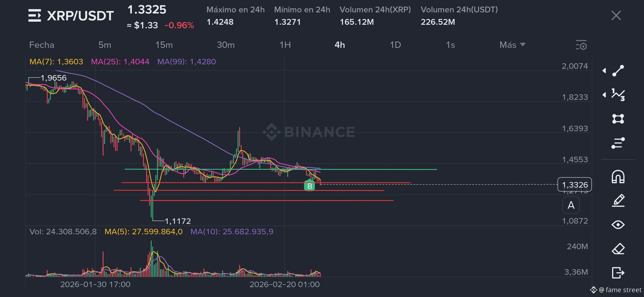Click the 2026-02-20 01:00 date label
The height and width of the screenshot is (297, 644).
tap(285, 284)
